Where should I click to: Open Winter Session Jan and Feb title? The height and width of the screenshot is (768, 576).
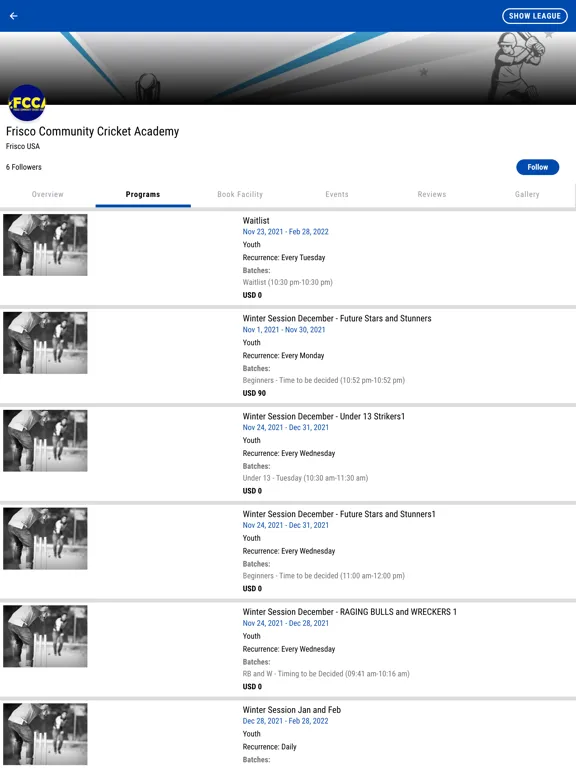tap(291, 710)
